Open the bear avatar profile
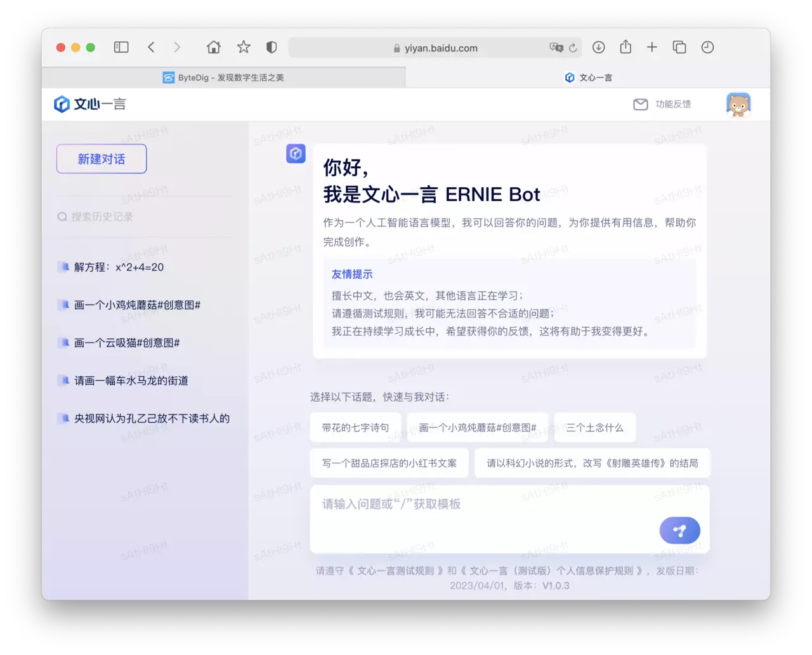This screenshot has height=655, width=812. tap(738, 105)
